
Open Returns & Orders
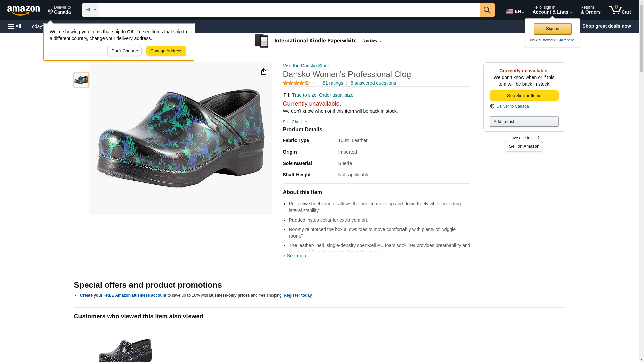coord(590,10)
